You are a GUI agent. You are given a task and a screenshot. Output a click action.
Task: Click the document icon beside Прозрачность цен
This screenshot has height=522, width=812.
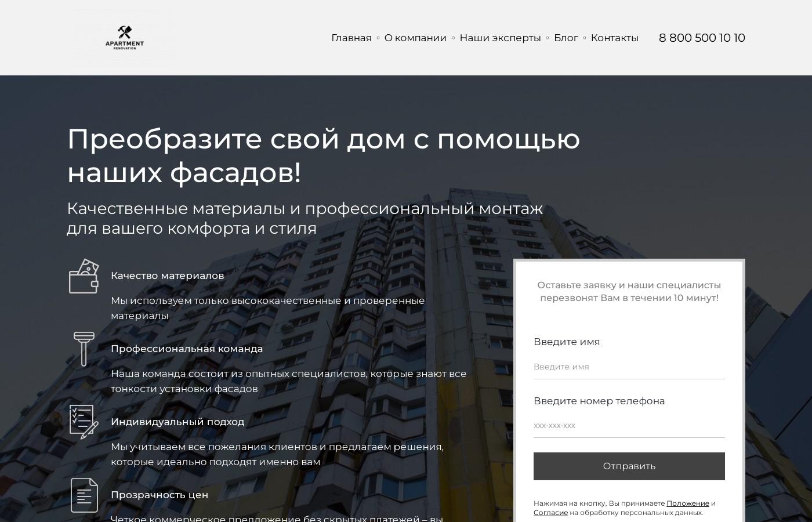pos(84,495)
